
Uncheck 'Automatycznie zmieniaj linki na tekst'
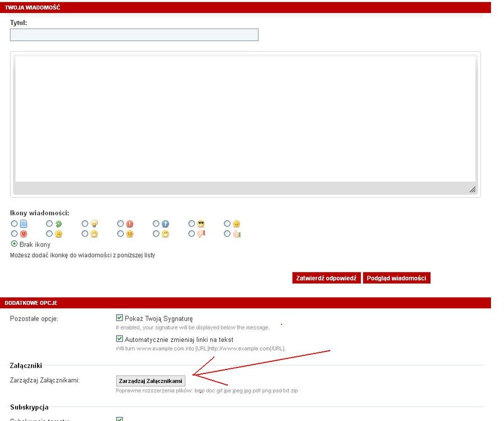119,339
